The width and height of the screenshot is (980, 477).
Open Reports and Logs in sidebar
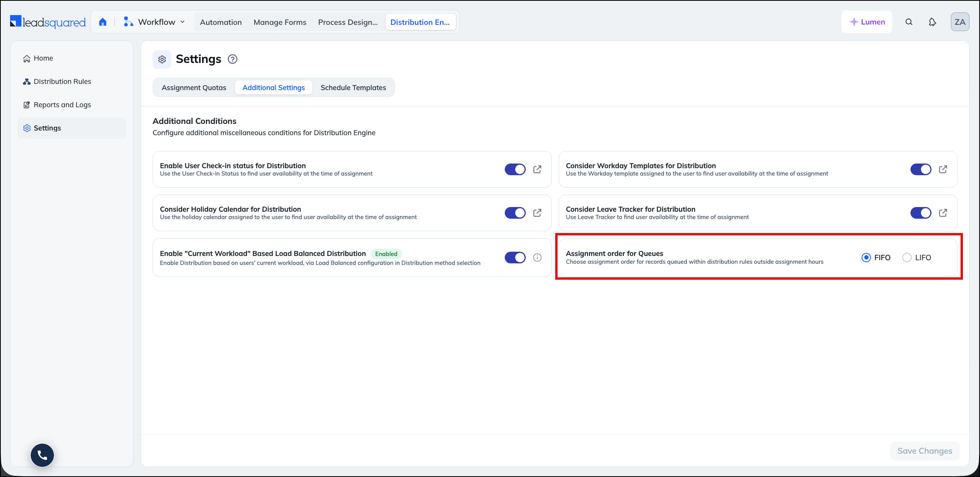72,105
